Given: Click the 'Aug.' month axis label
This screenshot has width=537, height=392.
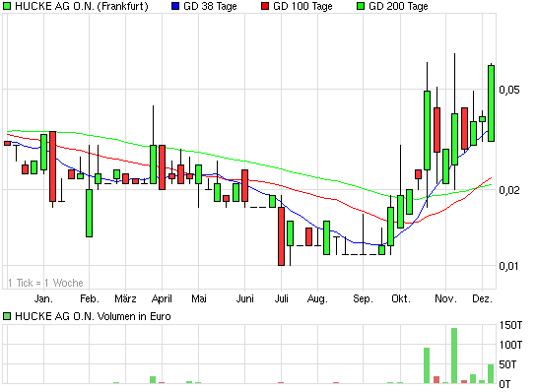Looking at the screenshot, I should 317,298.
